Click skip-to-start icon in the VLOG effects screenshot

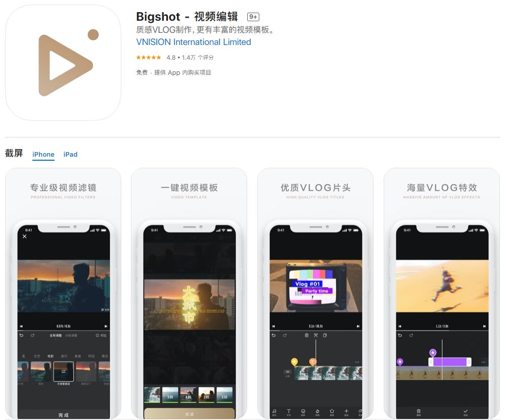click(400, 326)
